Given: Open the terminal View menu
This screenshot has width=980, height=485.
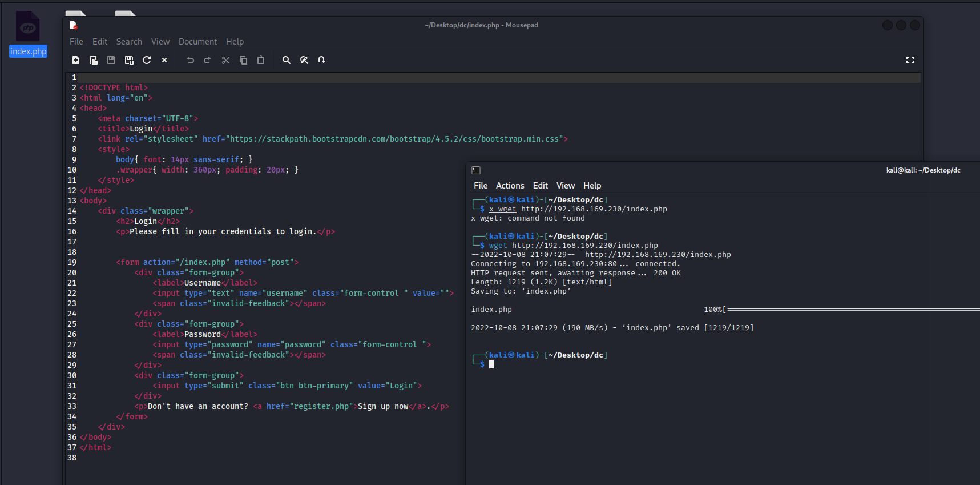Looking at the screenshot, I should (566, 186).
